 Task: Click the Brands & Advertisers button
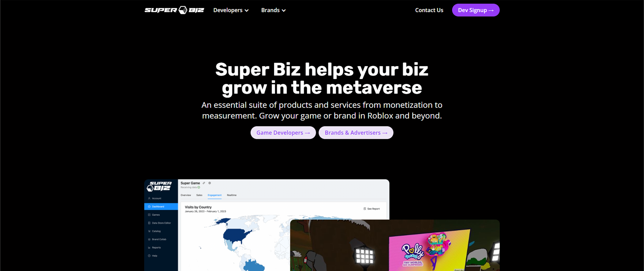click(356, 133)
